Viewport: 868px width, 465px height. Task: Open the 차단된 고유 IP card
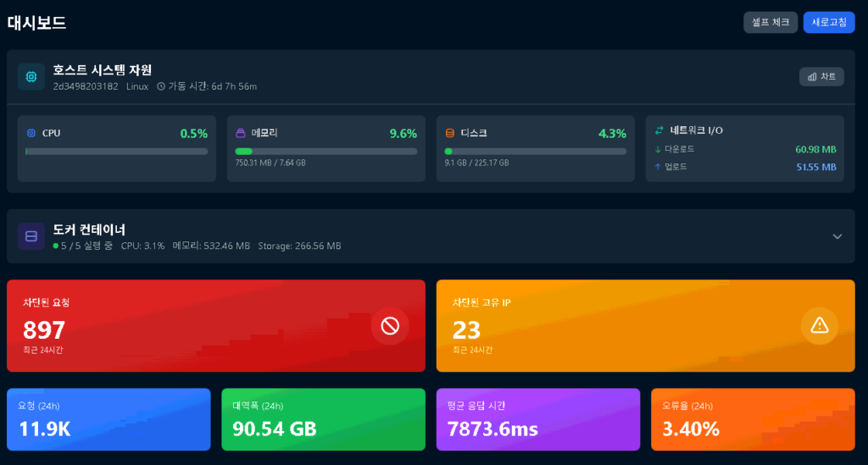pyautogui.click(x=645, y=325)
